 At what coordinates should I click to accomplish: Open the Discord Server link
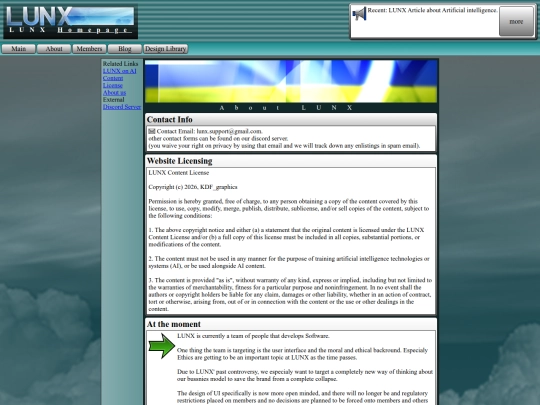[x=122, y=107]
